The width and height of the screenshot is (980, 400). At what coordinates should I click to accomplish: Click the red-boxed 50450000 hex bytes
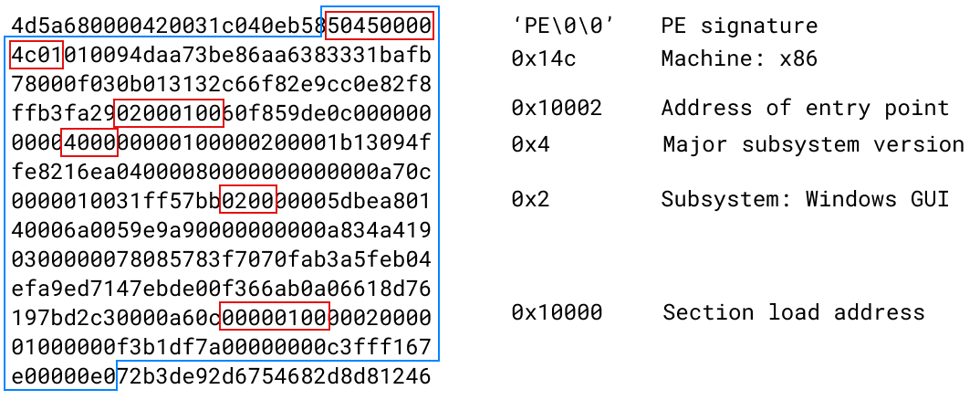pyautogui.click(x=380, y=26)
